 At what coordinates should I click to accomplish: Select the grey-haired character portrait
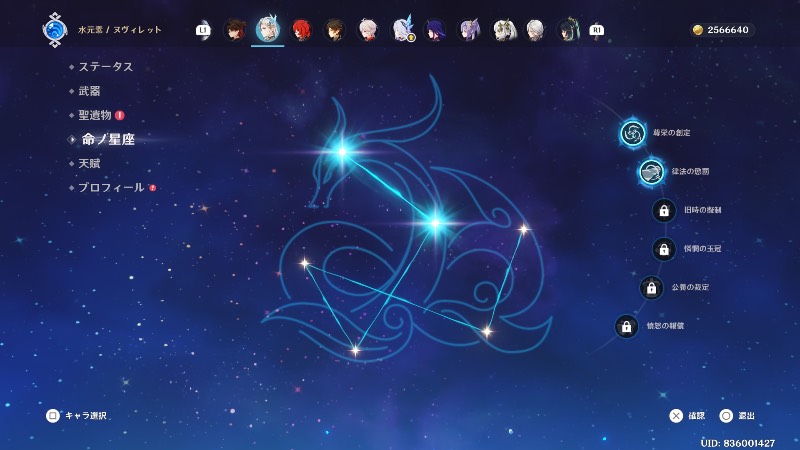pos(535,30)
